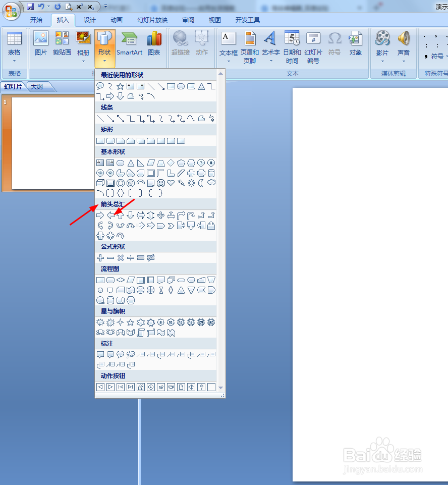Pick the 32-point star shape
This screenshot has width=448, height=485.
click(x=211, y=322)
